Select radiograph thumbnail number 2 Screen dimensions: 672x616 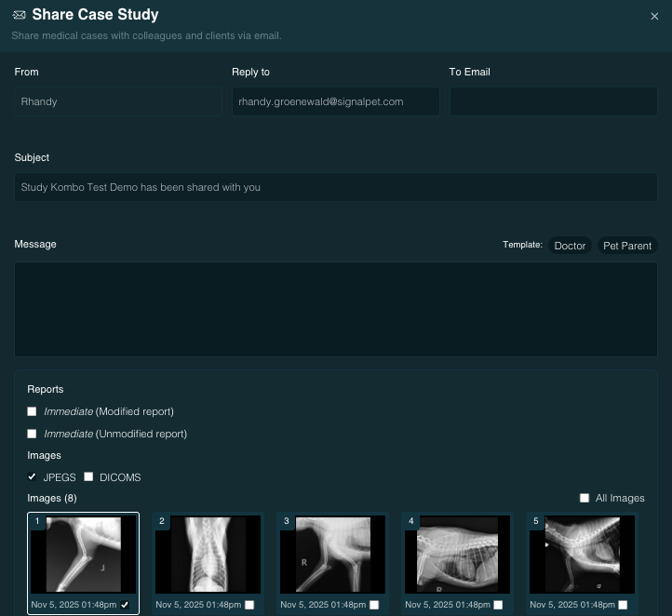coord(208,555)
